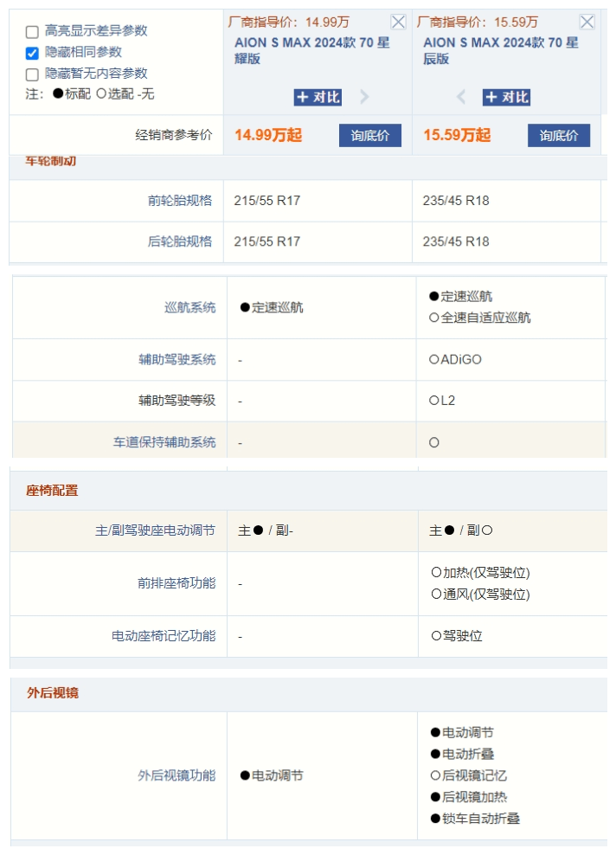Click the 15.59万起 dealer price
The image size is (616, 855).
tap(457, 135)
